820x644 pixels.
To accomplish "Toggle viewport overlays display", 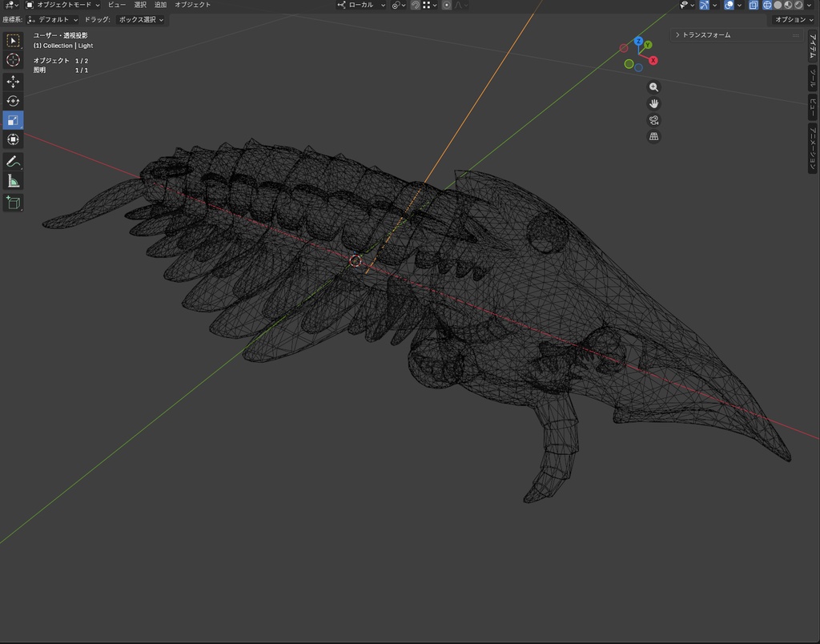I will pyautogui.click(x=729, y=5).
